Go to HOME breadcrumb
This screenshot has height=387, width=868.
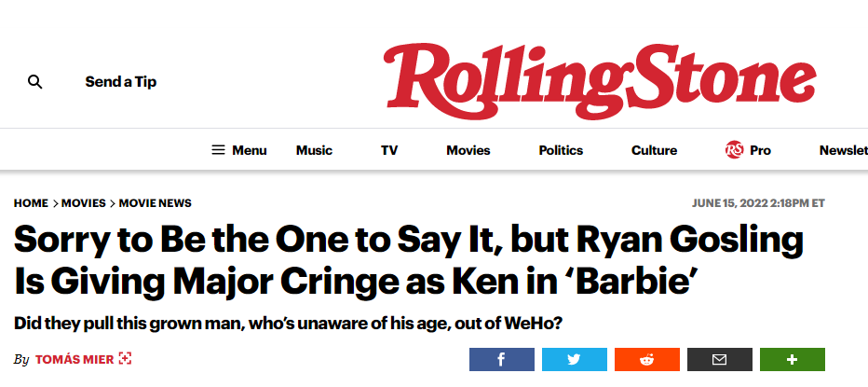31,203
